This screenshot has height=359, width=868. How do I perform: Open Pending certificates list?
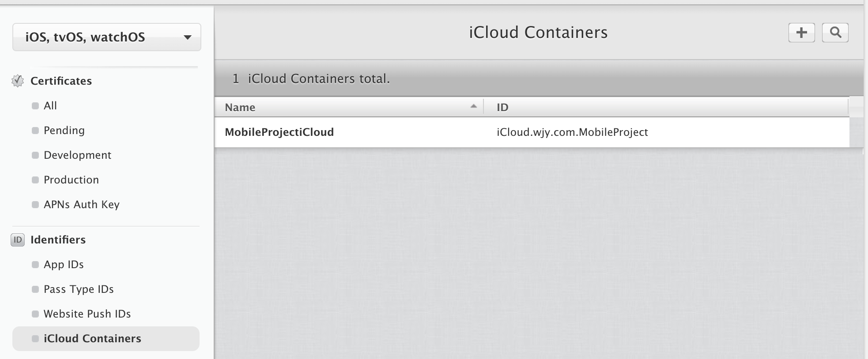(64, 130)
